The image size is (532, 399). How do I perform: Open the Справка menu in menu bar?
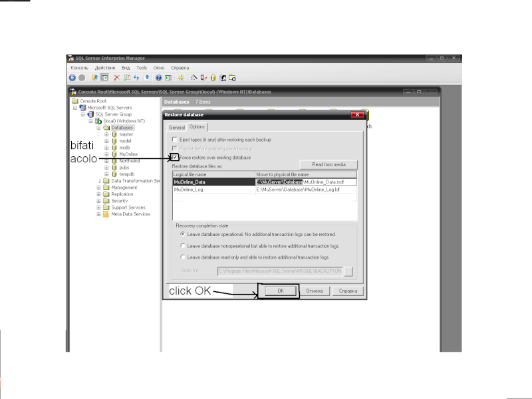(180, 68)
